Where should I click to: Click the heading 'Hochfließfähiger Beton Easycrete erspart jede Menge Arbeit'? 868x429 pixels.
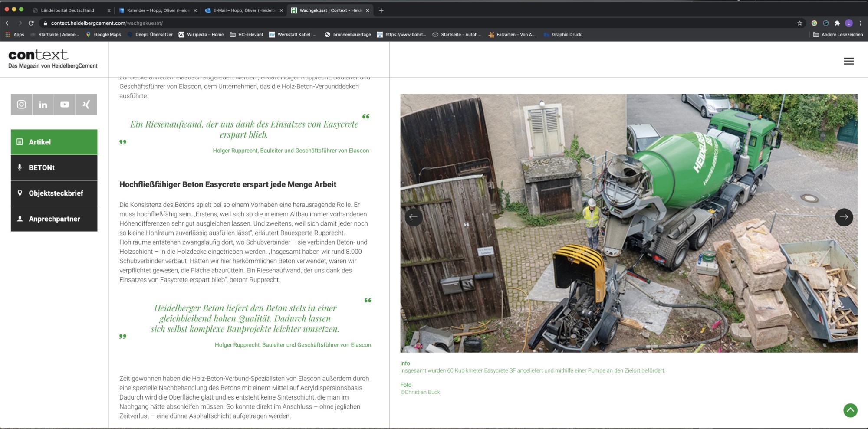click(x=228, y=184)
